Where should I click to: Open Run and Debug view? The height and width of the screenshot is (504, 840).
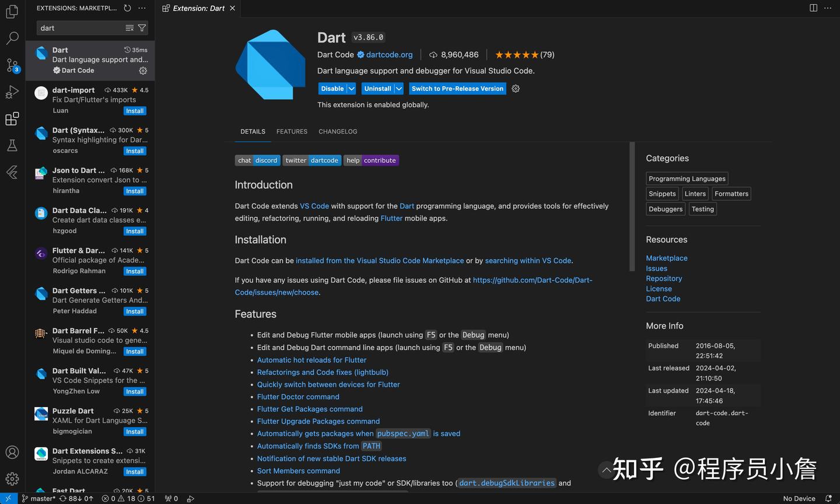[x=12, y=92]
